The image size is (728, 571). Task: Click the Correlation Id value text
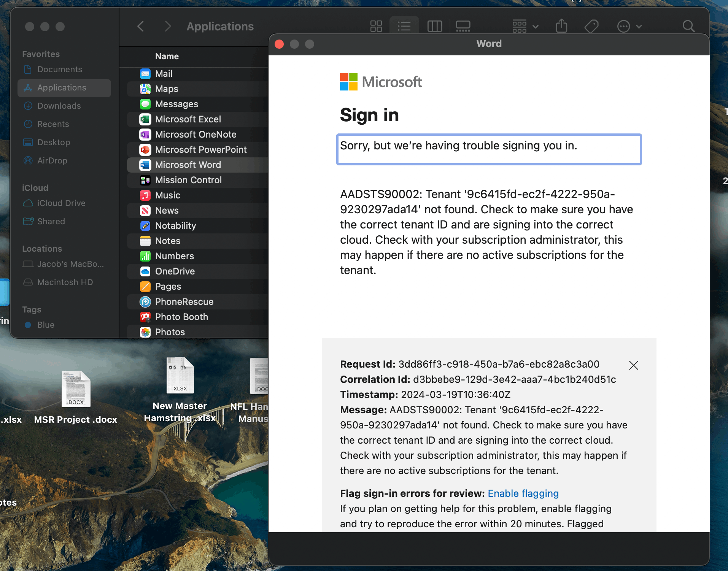click(514, 379)
